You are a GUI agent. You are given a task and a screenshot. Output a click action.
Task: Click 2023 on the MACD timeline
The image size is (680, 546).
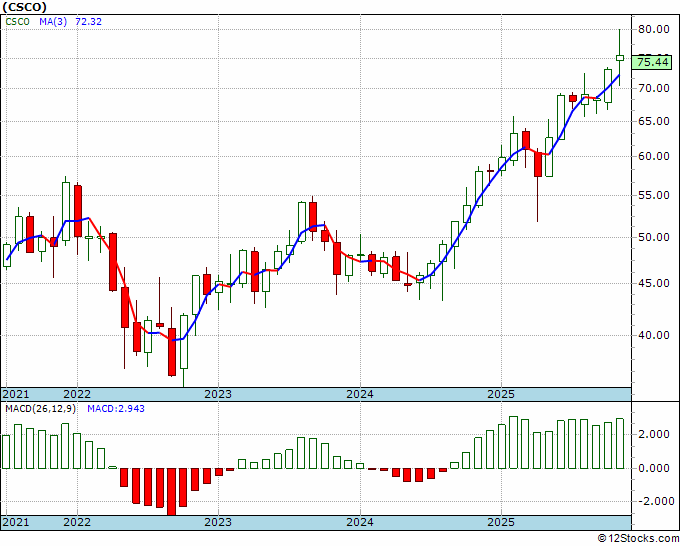click(x=218, y=522)
